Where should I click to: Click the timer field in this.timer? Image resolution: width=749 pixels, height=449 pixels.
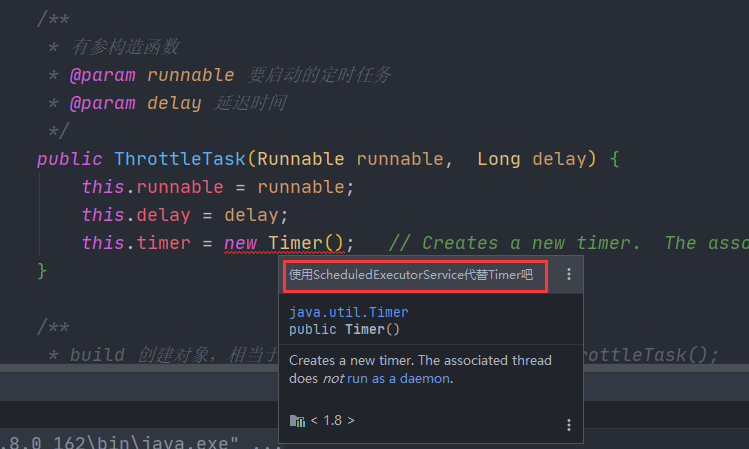163,243
